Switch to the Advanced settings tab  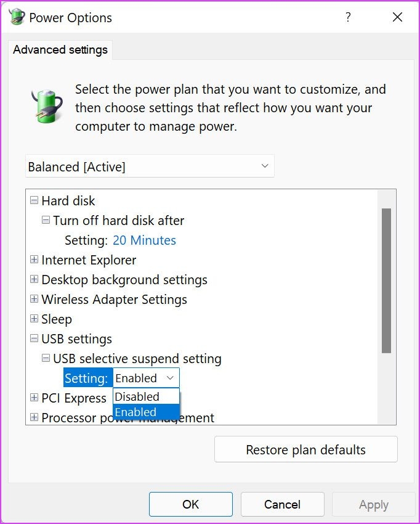pyautogui.click(x=60, y=49)
